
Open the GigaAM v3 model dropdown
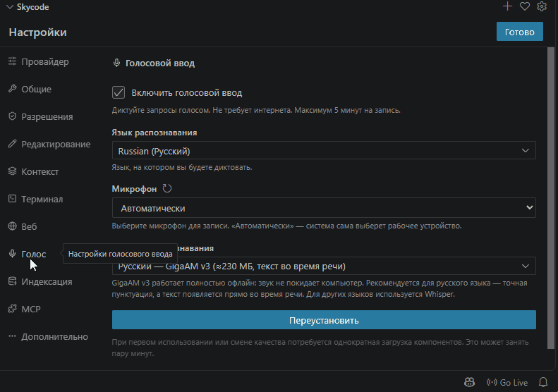(324, 266)
